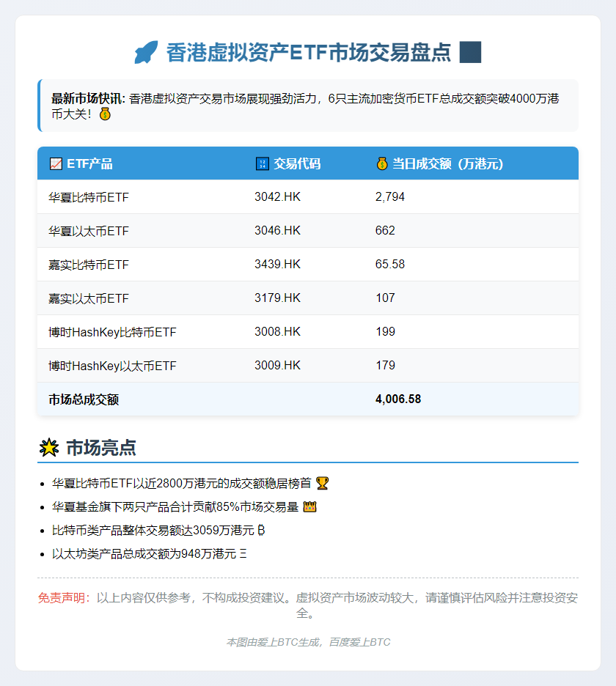The width and height of the screenshot is (616, 686).
Task: Click the rocket icon beside the title
Action: 146,53
